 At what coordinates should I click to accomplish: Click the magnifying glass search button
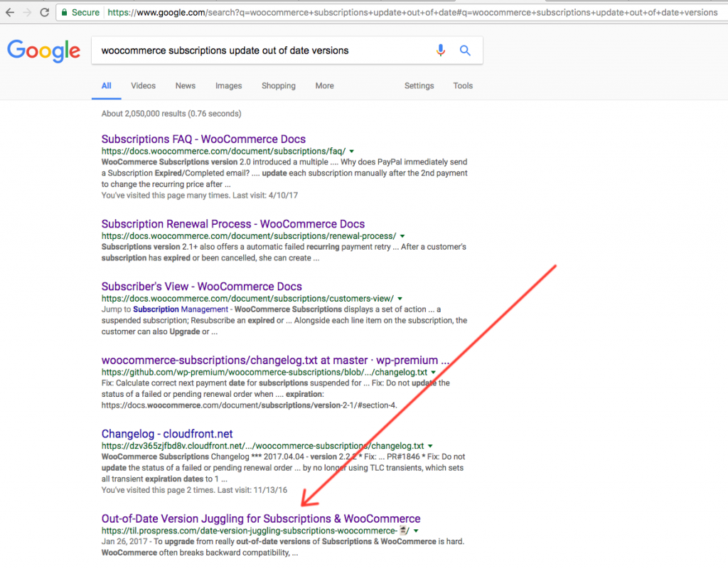pos(465,50)
